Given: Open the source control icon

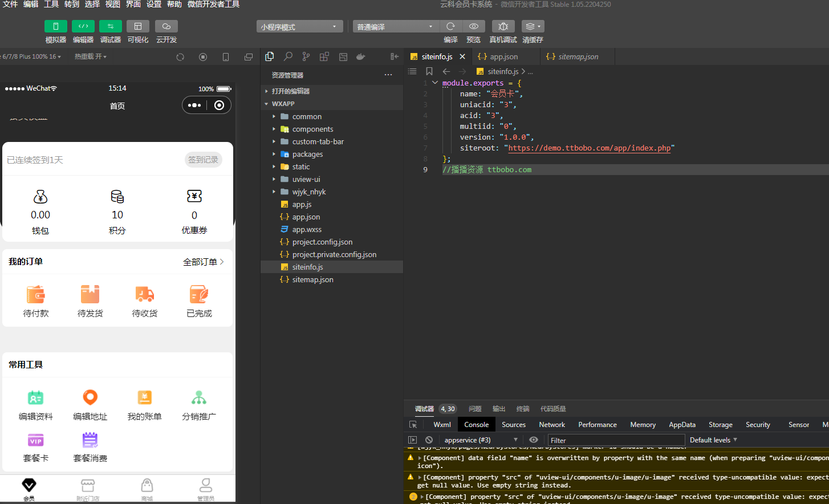Looking at the screenshot, I should pyautogui.click(x=306, y=56).
